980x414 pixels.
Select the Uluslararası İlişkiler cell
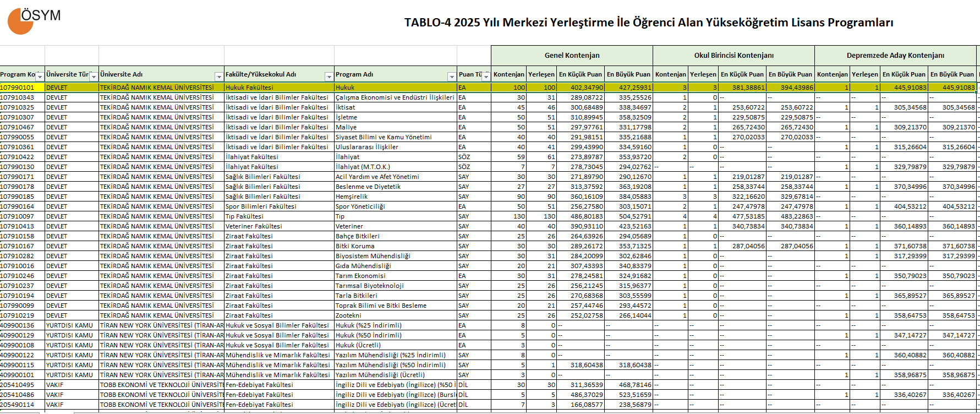396,147
